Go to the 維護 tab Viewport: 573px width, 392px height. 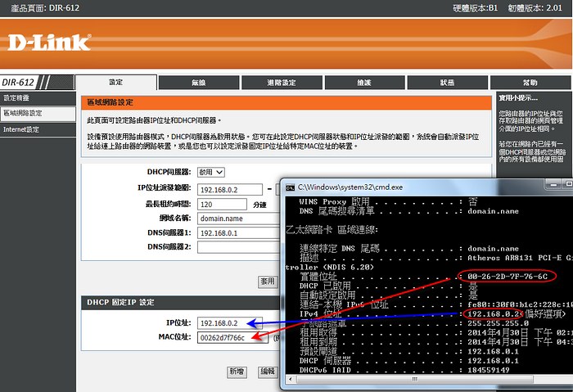363,83
